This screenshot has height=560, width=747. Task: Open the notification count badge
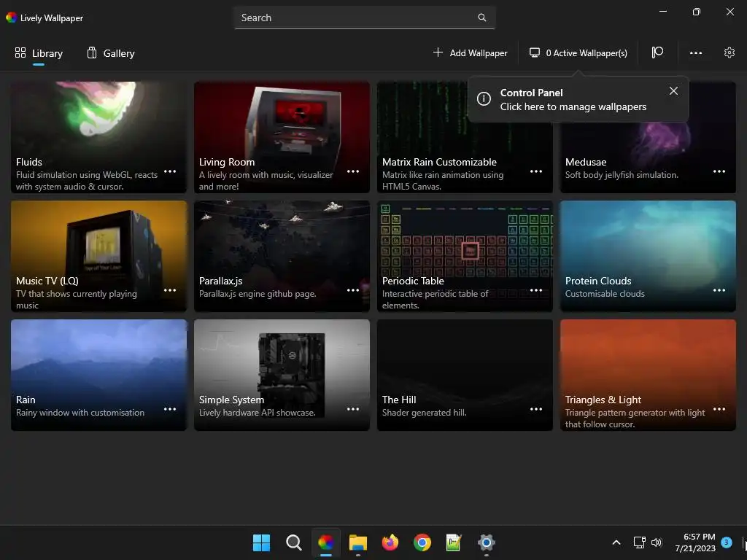tap(726, 542)
